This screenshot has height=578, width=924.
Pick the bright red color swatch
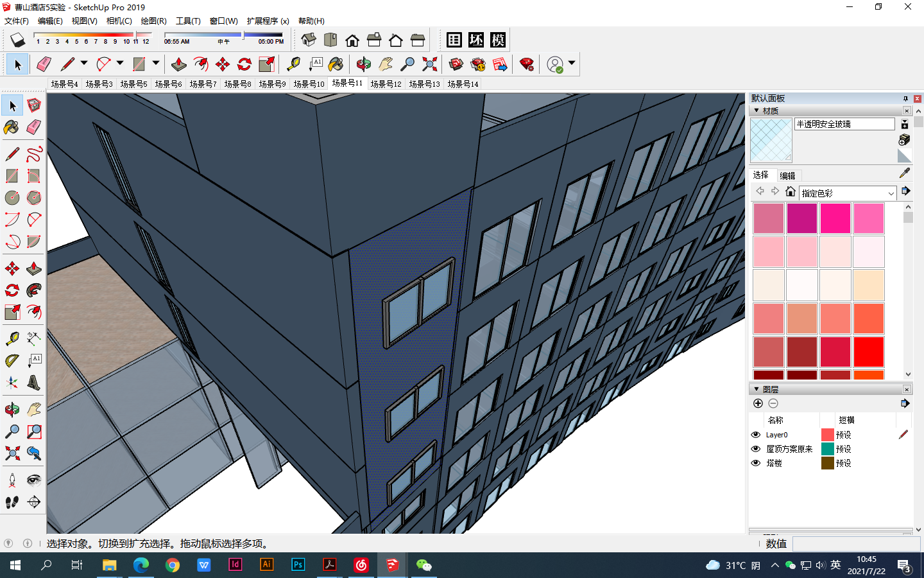coord(868,352)
